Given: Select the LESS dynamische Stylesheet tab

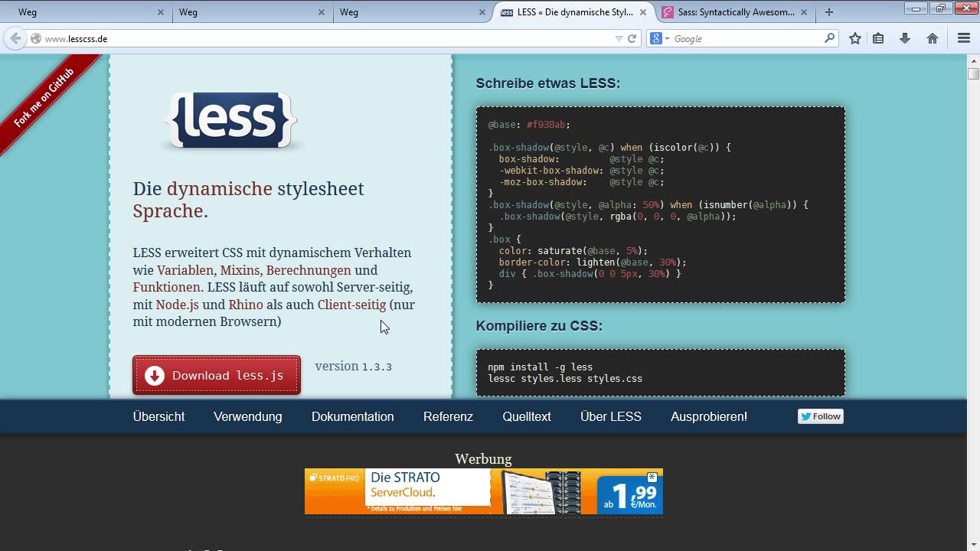Looking at the screenshot, I should click(x=574, y=12).
